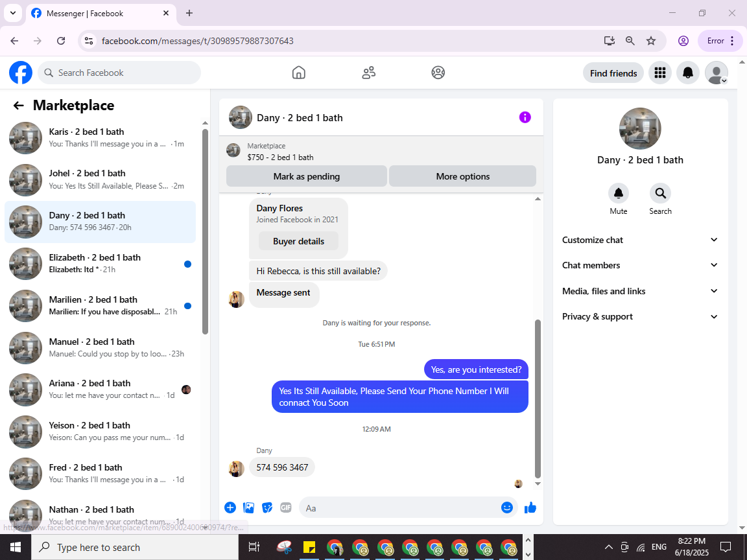Show hidden system tray icons chevron
The image size is (747, 560).
[609, 547]
